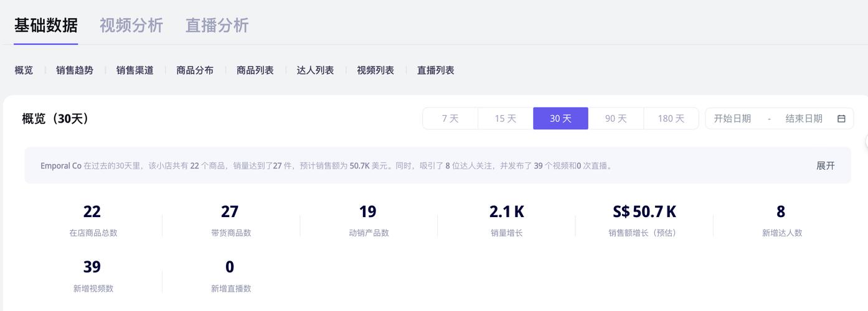This screenshot has height=311, width=868.
Task: Expand the summary with 展开
Action: click(x=825, y=165)
